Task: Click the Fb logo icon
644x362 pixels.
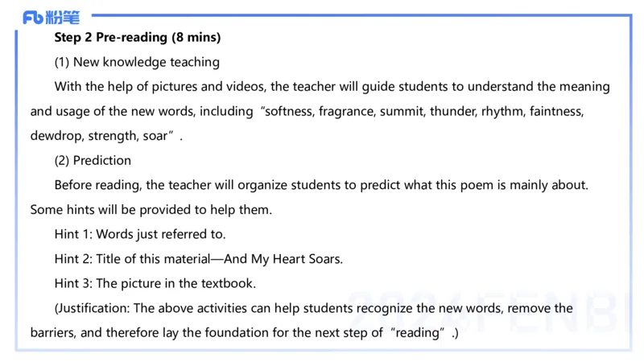Action: pyautogui.click(x=34, y=17)
